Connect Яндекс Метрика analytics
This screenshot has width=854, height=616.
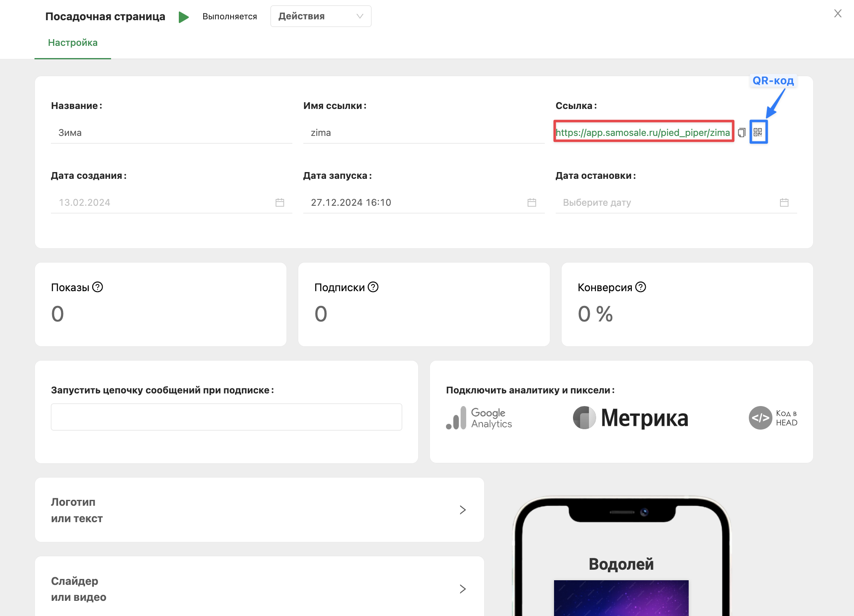[x=631, y=418]
